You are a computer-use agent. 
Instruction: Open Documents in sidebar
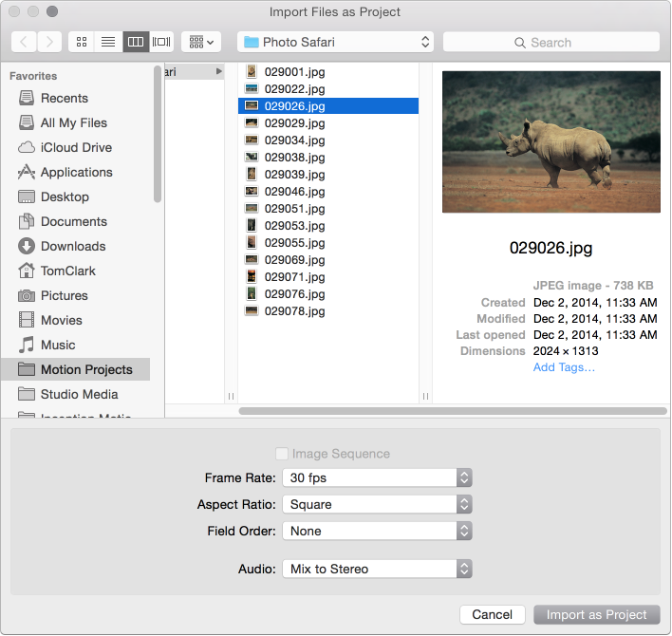[75, 221]
